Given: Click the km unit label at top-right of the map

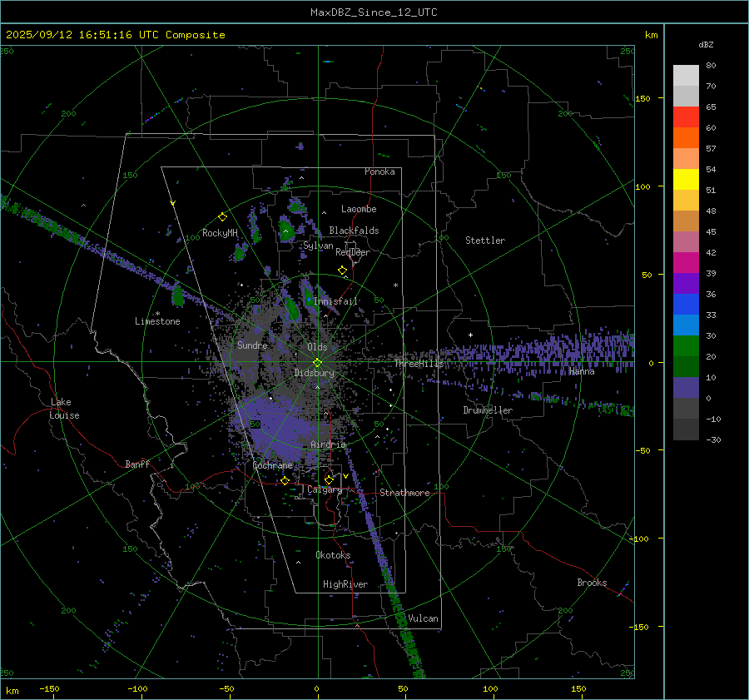Looking at the screenshot, I should tap(651, 35).
